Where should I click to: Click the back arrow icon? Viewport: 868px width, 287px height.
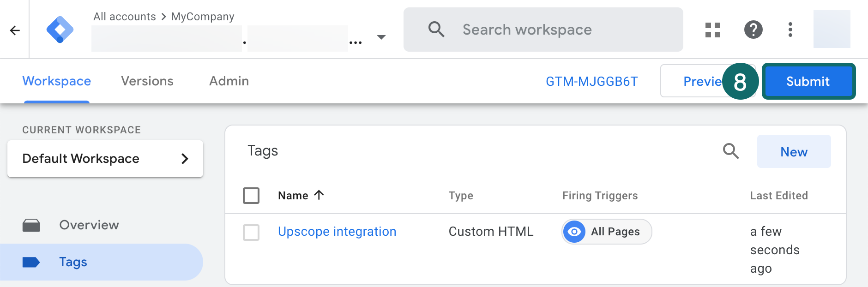pos(15,30)
